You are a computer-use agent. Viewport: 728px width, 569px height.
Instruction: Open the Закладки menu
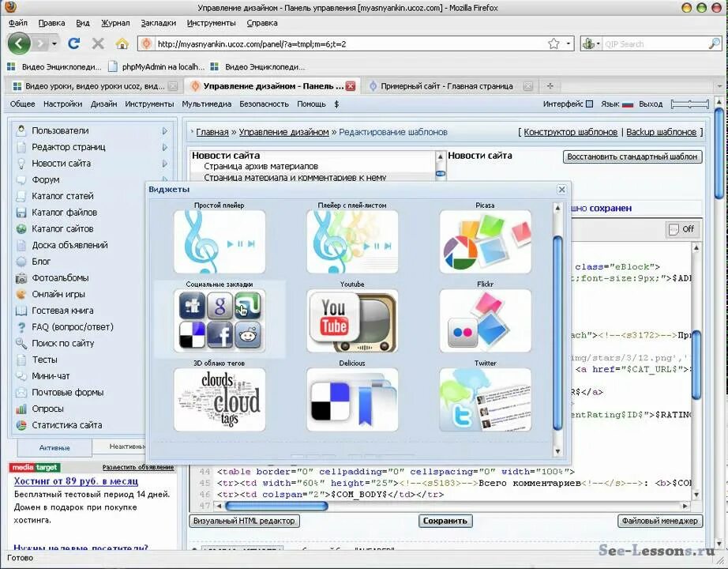159,23
